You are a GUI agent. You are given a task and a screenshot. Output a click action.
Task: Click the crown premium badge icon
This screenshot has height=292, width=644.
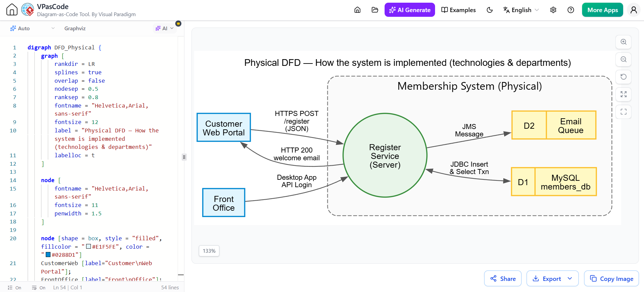point(178,24)
